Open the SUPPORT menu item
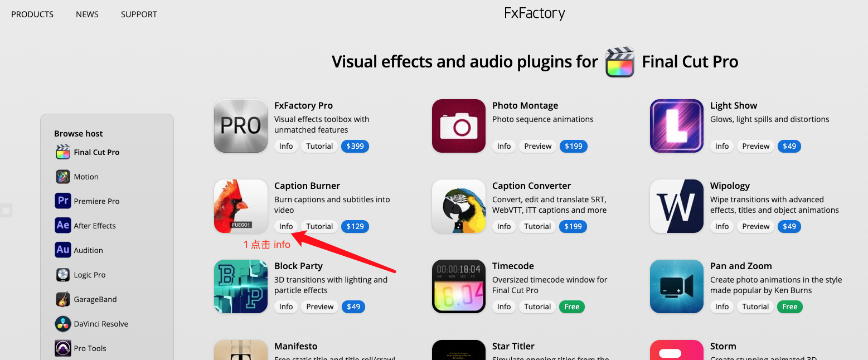This screenshot has width=868, height=360. click(x=139, y=14)
